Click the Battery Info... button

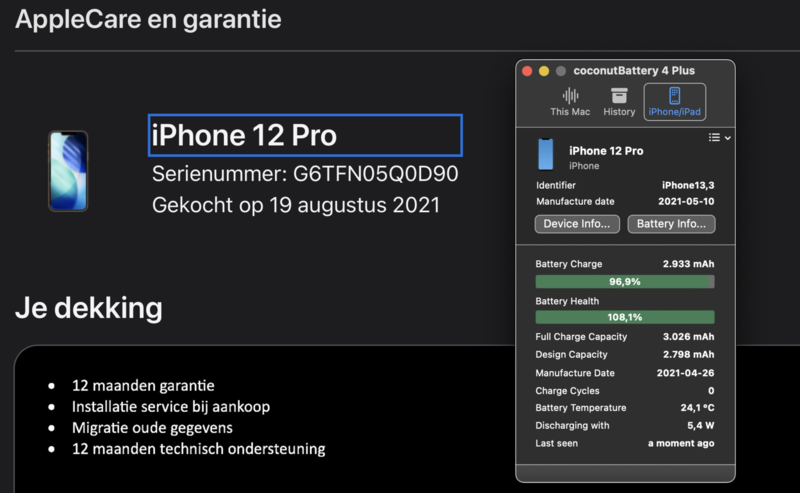(x=671, y=224)
